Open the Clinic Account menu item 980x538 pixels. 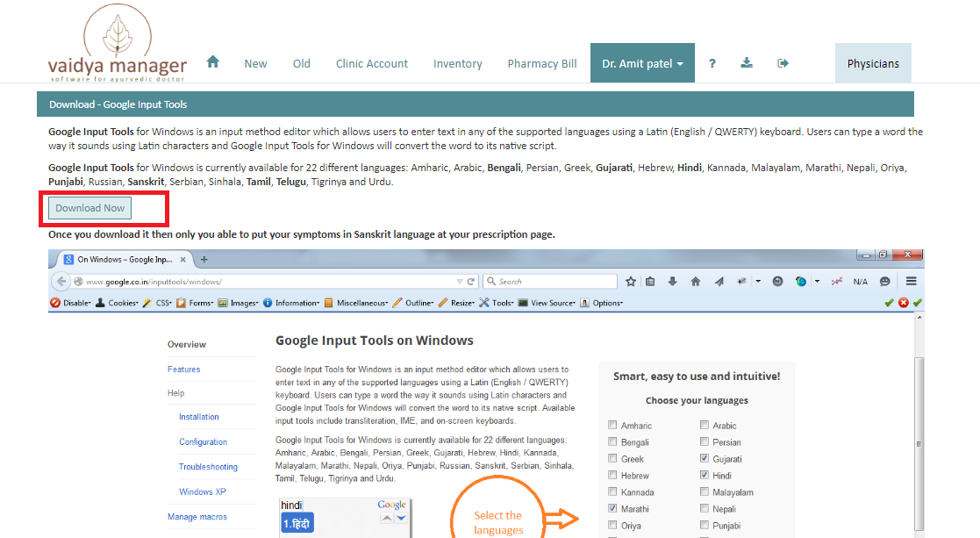coord(372,64)
